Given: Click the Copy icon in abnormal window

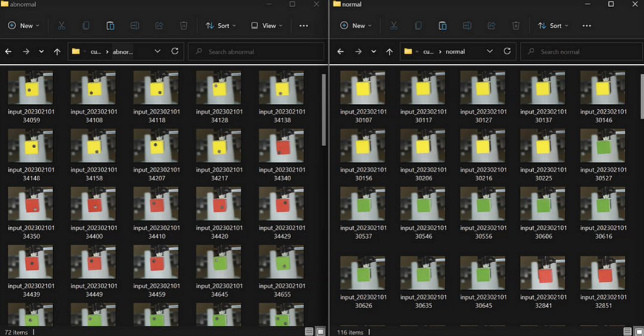Looking at the screenshot, I should pyautogui.click(x=86, y=26).
